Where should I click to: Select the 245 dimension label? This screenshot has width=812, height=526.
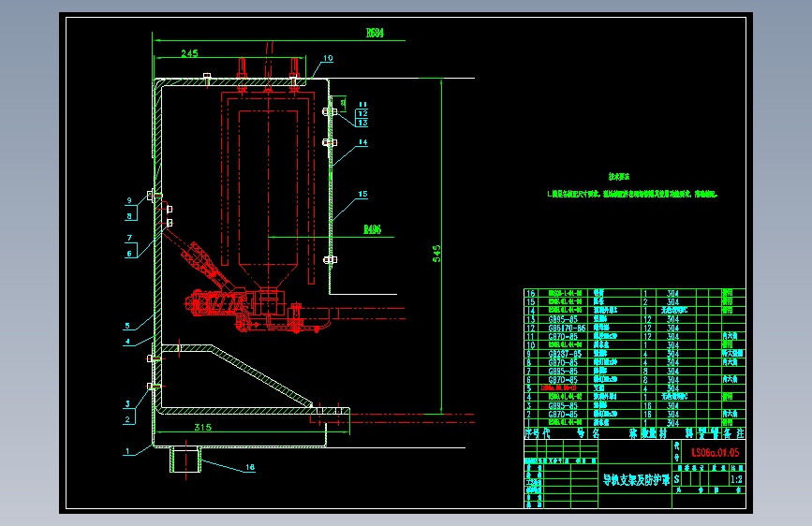[x=189, y=53]
